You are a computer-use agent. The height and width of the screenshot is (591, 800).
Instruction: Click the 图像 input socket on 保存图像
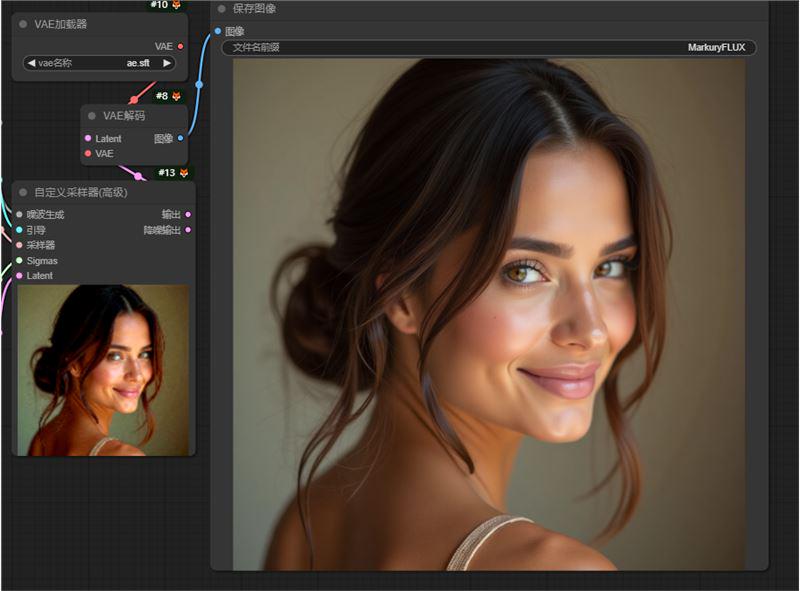click(x=218, y=31)
